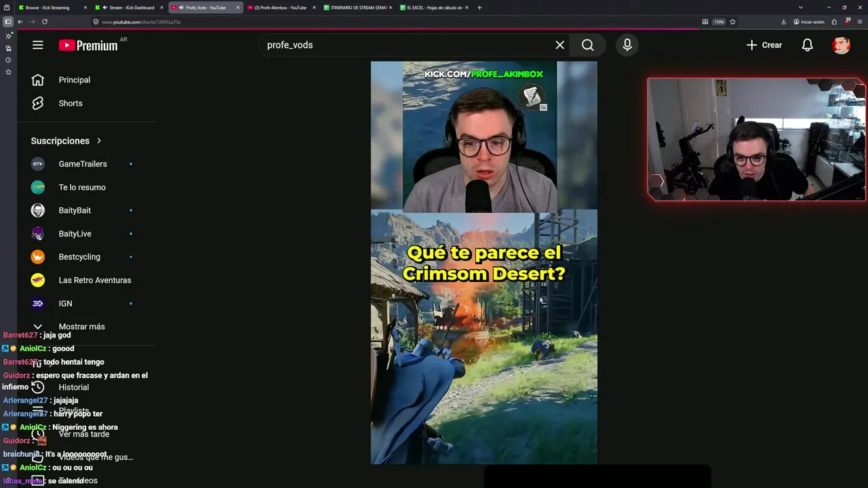Screen dimensions: 868x488
Task: Go to Principal home page
Action: (x=74, y=80)
